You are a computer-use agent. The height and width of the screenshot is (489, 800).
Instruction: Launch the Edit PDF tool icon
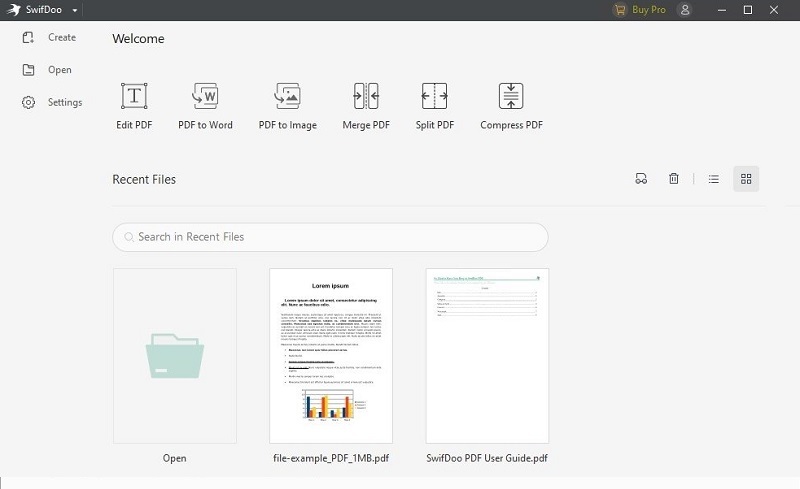coord(134,95)
